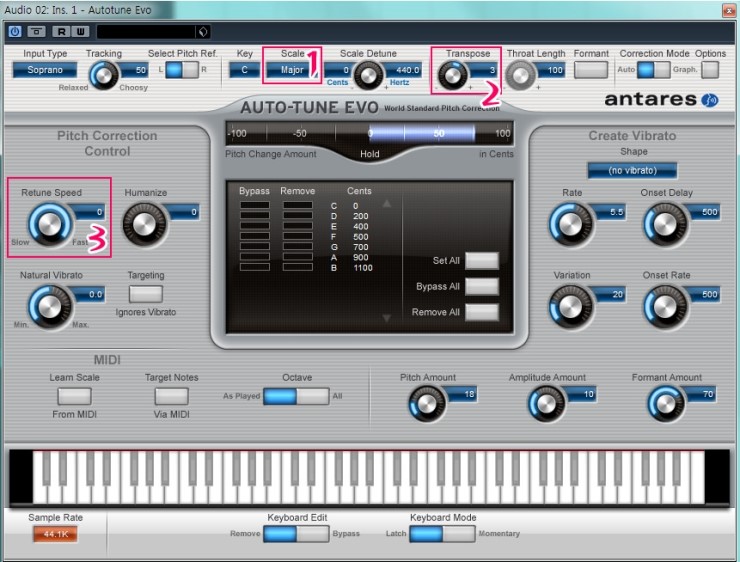Click the Retune Speed knob

[50, 224]
